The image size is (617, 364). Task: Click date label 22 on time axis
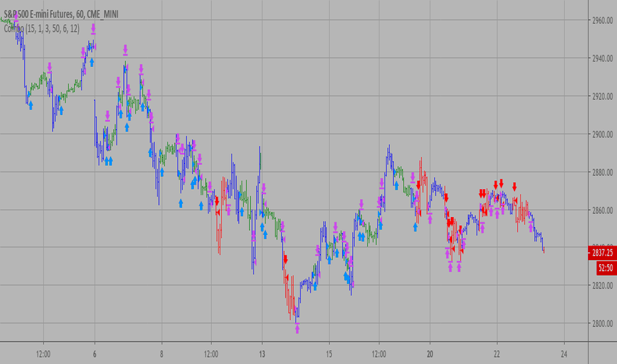pyautogui.click(x=497, y=354)
